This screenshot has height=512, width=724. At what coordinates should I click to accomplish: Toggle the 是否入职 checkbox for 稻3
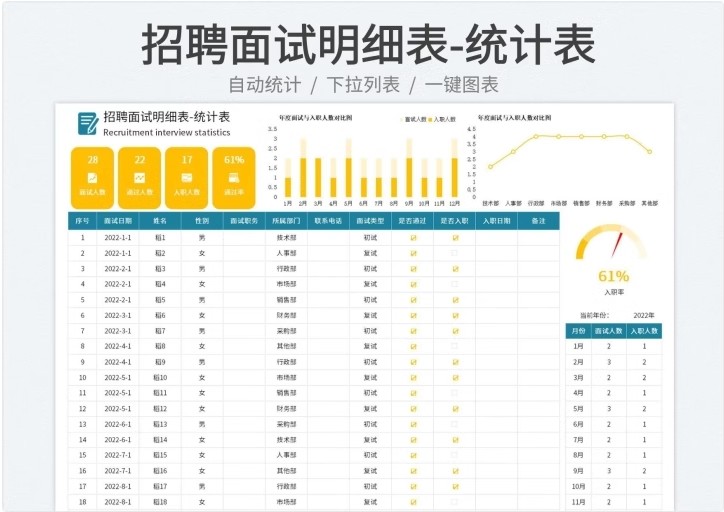455,269
